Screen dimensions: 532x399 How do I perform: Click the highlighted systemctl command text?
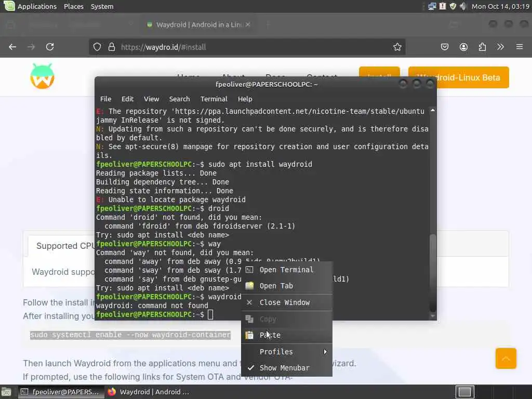130,335
